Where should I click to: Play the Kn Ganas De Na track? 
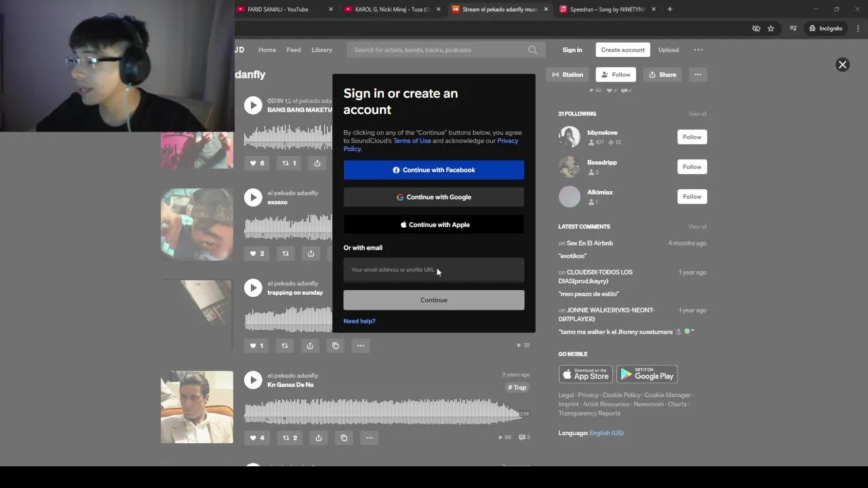(x=253, y=380)
